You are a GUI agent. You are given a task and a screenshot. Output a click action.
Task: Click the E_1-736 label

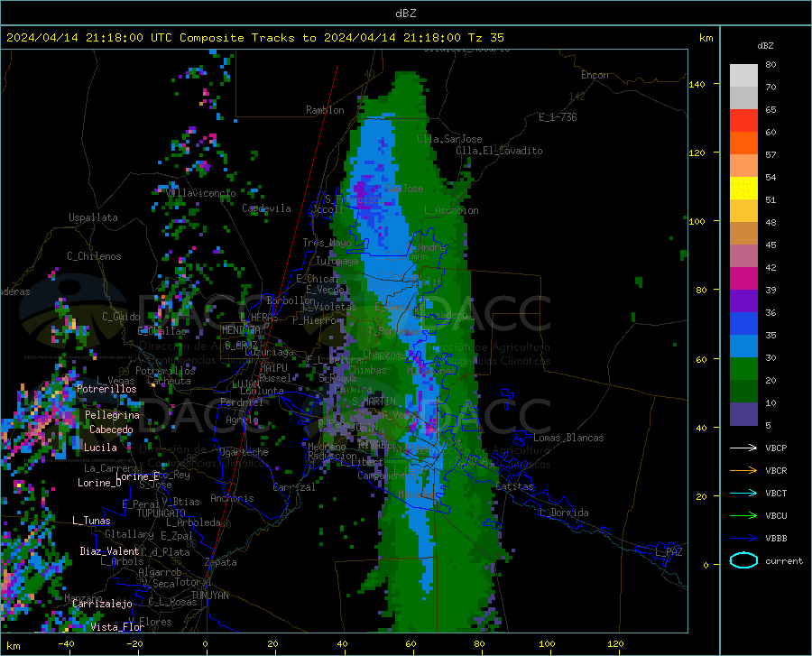558,117
